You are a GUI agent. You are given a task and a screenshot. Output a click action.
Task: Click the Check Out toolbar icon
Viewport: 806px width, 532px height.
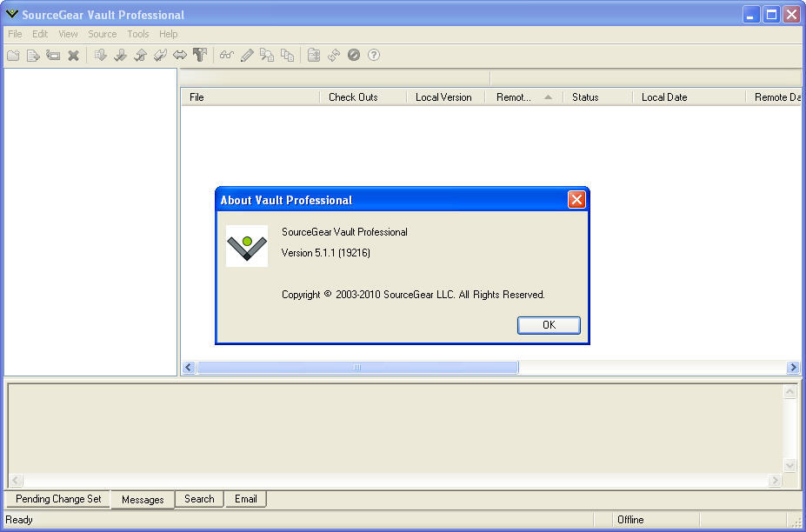120,55
